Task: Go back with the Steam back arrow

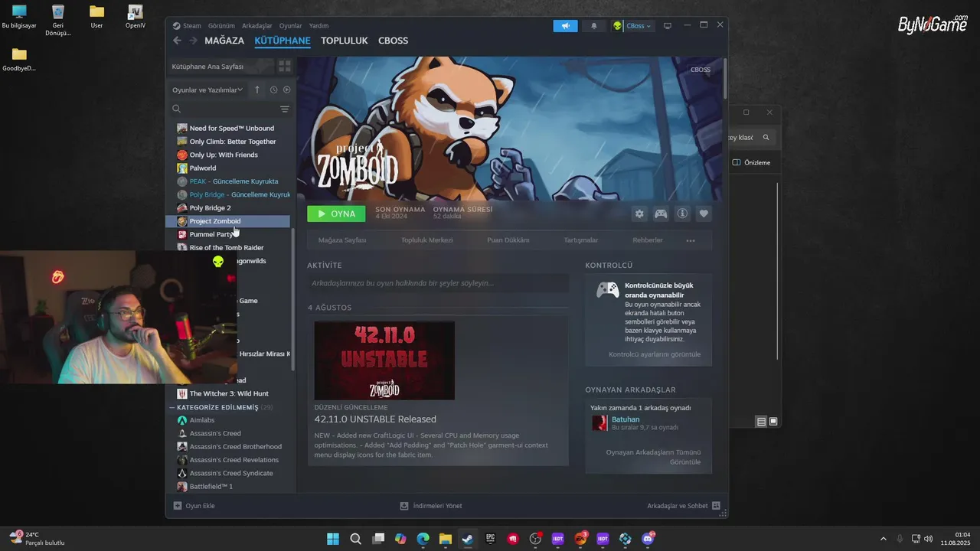Action: (178, 41)
